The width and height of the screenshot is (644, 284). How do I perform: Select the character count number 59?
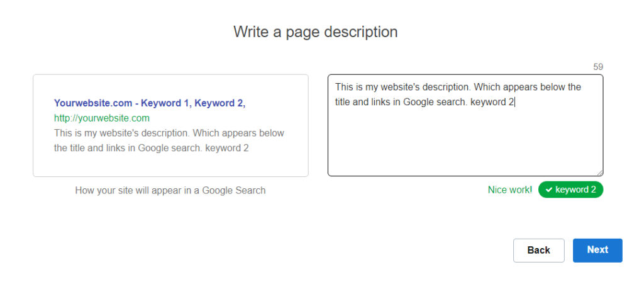[598, 67]
